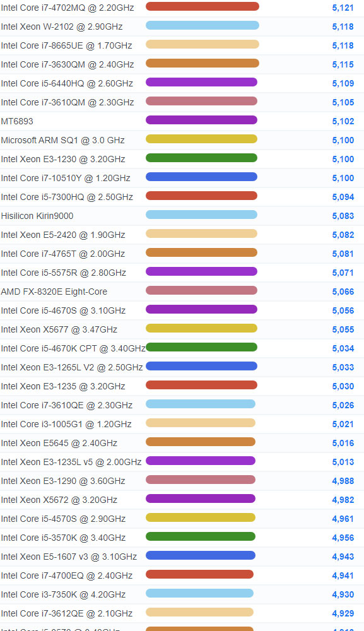This screenshot has width=364, height=631.
Task: Click Intel Core i5-3570K @ 3.40GHz
Action: pos(63,537)
